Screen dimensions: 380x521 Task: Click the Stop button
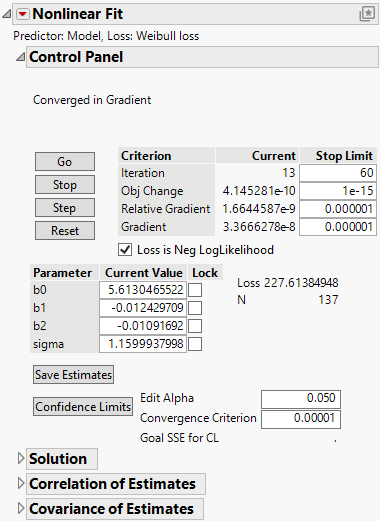(65, 185)
